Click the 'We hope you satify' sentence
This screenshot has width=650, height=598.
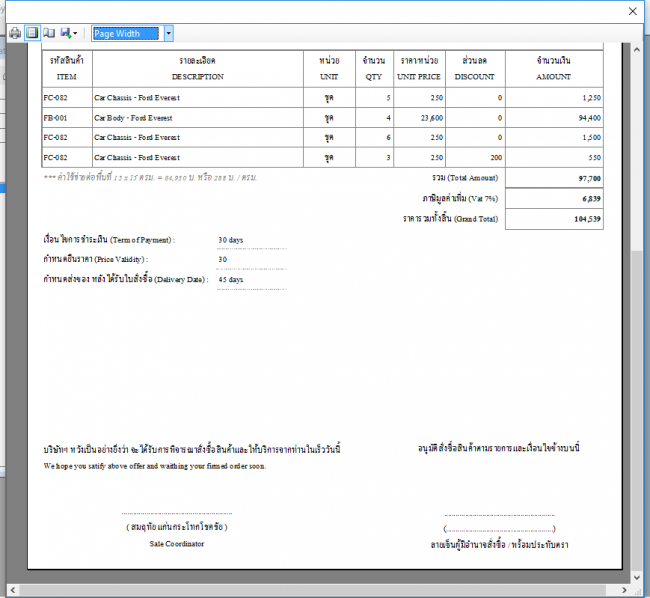click(x=155, y=466)
